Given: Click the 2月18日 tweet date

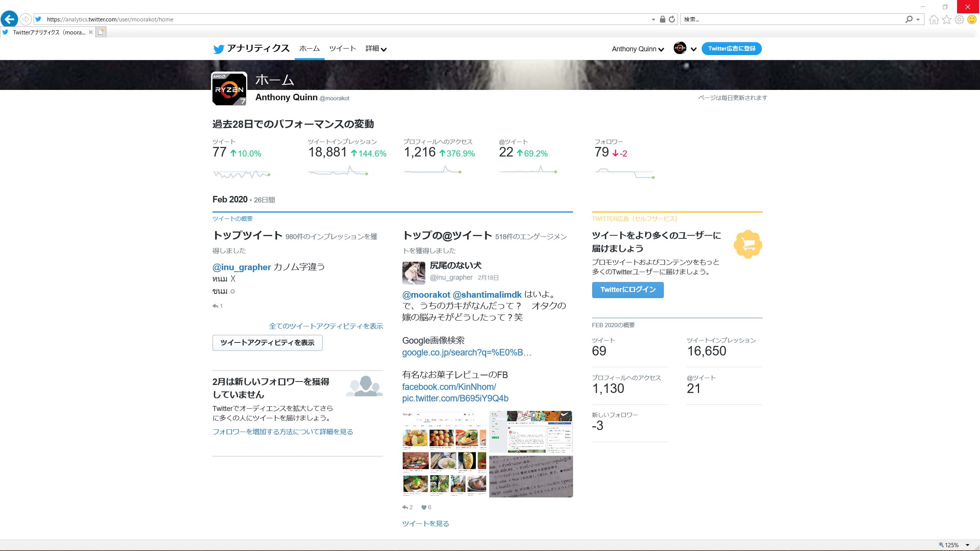Looking at the screenshot, I should (x=488, y=278).
